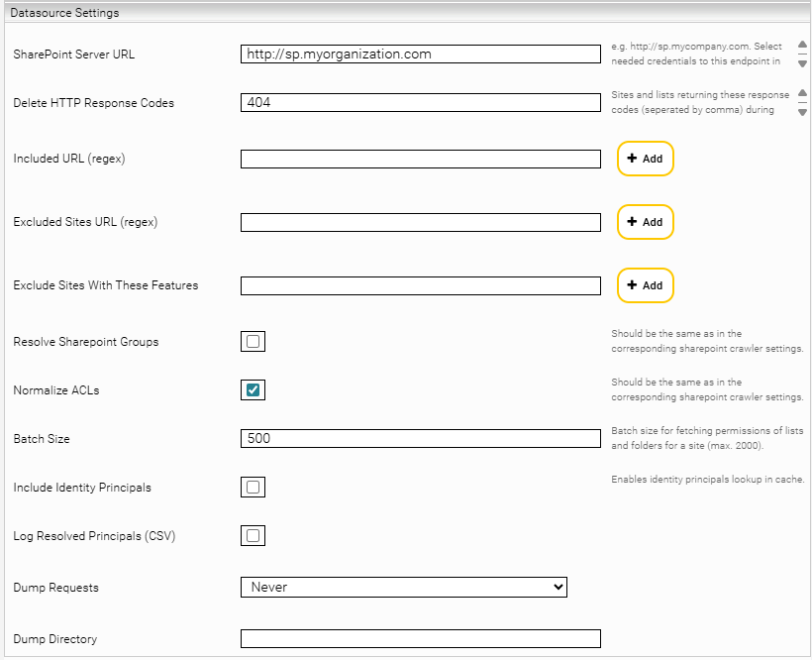Click the Excluded Sites URL (regex) input

[420, 223]
